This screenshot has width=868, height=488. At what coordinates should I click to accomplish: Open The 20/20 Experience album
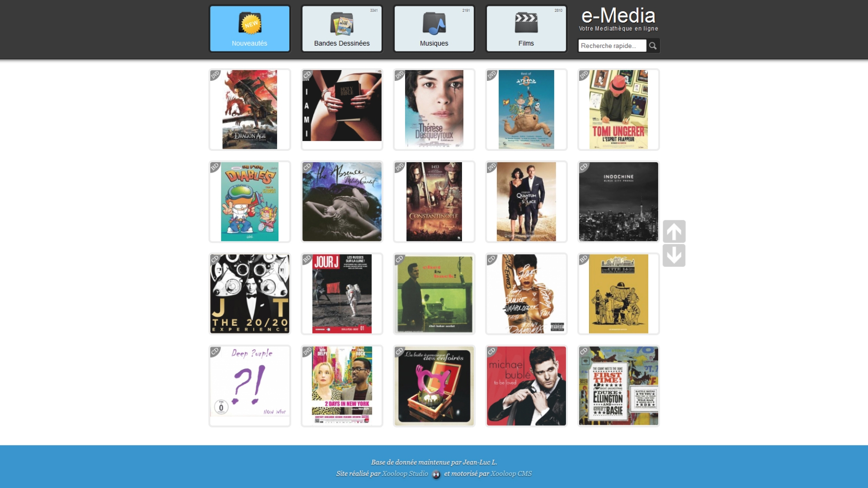250,294
